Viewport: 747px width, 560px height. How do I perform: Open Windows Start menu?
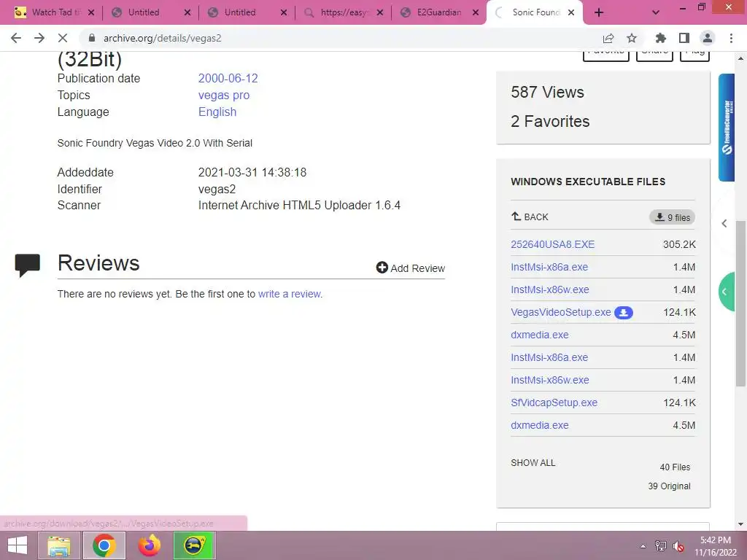coord(18,545)
